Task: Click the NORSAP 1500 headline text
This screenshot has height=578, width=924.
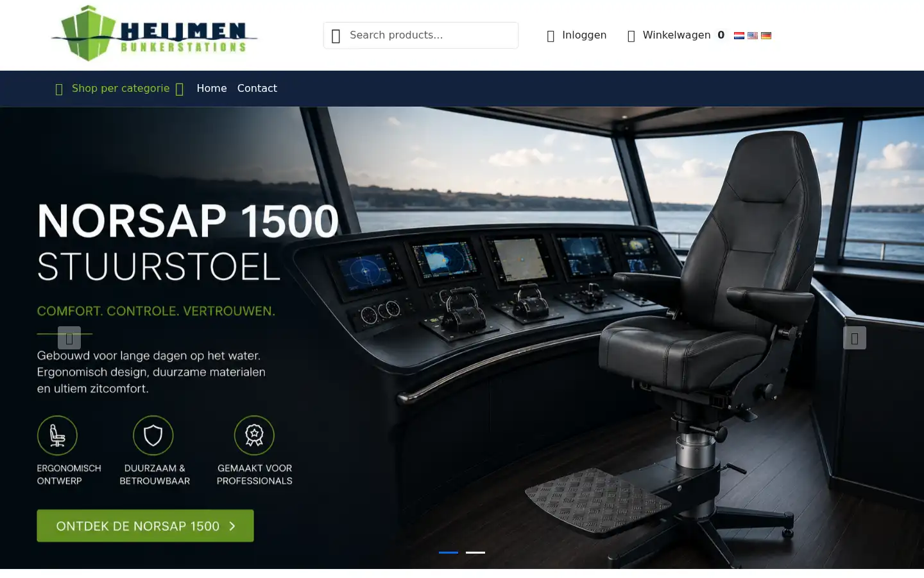Action: 188,221
